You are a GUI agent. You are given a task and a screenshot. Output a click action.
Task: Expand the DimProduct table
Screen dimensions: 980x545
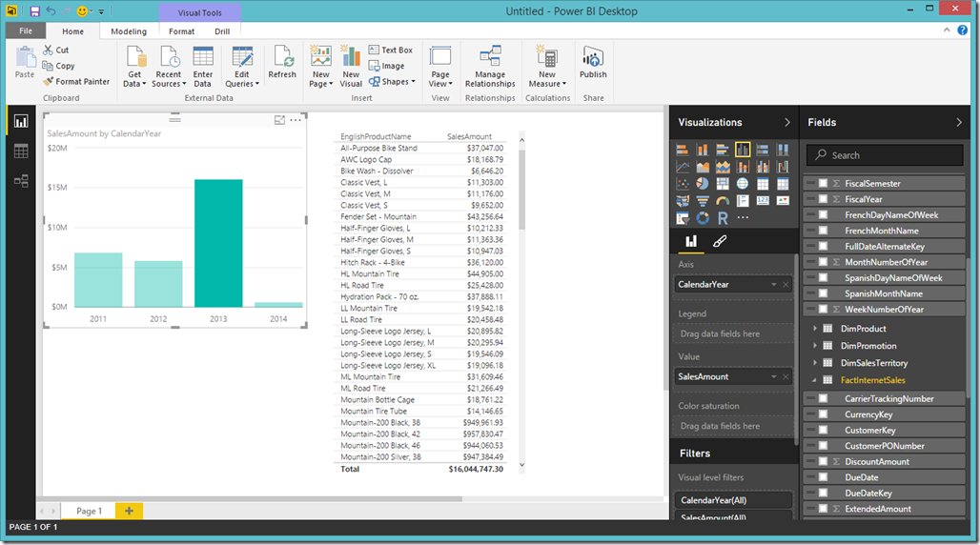click(x=814, y=328)
